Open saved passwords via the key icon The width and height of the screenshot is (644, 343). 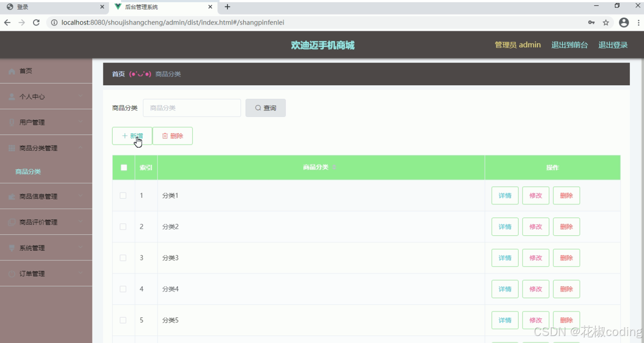click(591, 22)
